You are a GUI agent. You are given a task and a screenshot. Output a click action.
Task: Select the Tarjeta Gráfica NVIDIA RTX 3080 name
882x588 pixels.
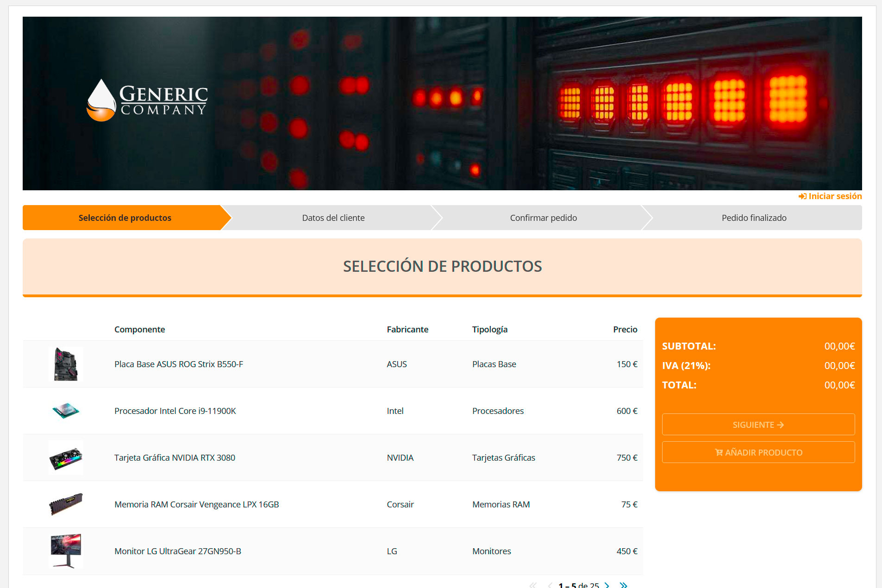(175, 457)
